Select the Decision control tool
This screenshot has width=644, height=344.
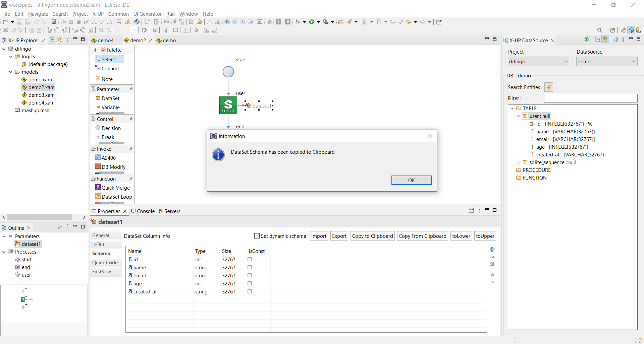[x=111, y=128]
